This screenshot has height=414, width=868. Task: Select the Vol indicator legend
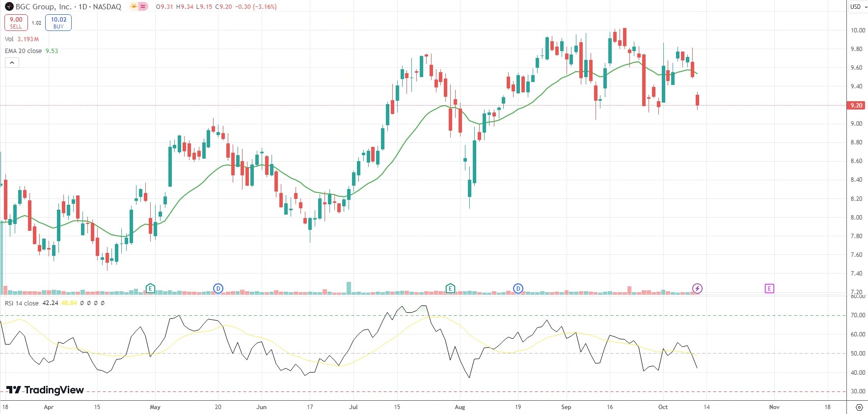(9, 39)
